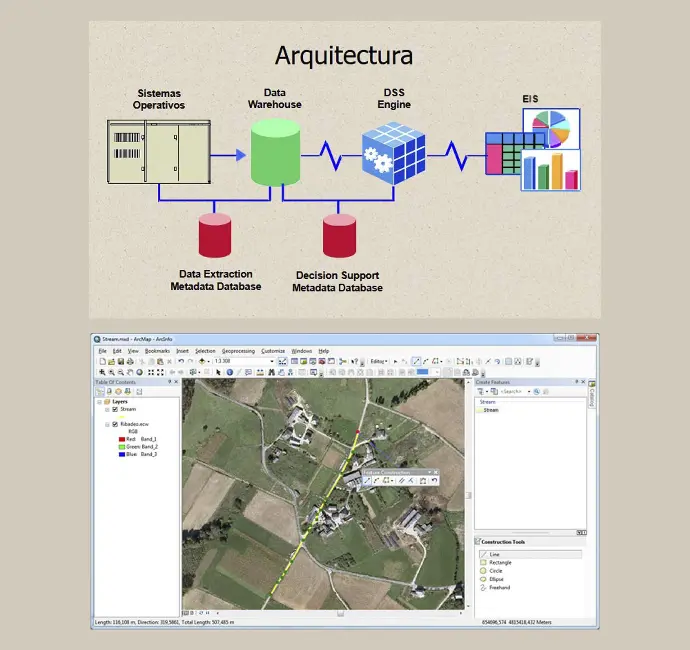This screenshot has width=690, height=650.
Task: Select the Line construction tool
Action: coord(493,554)
